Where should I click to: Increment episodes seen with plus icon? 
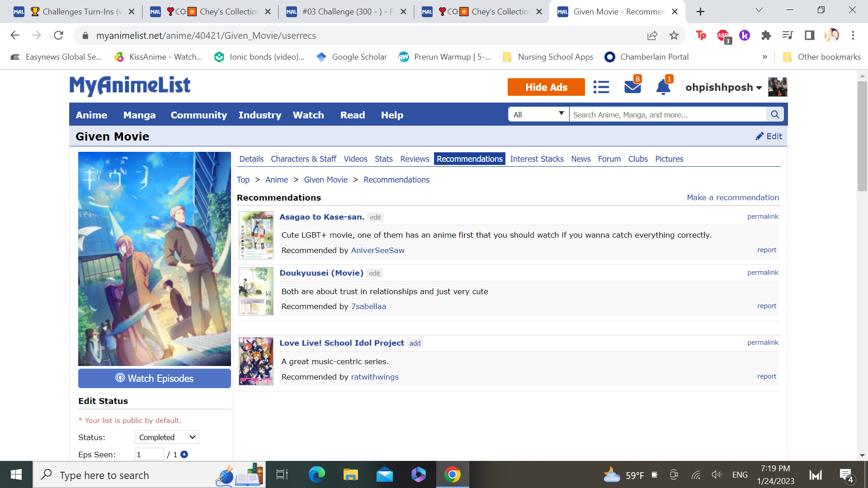click(184, 455)
